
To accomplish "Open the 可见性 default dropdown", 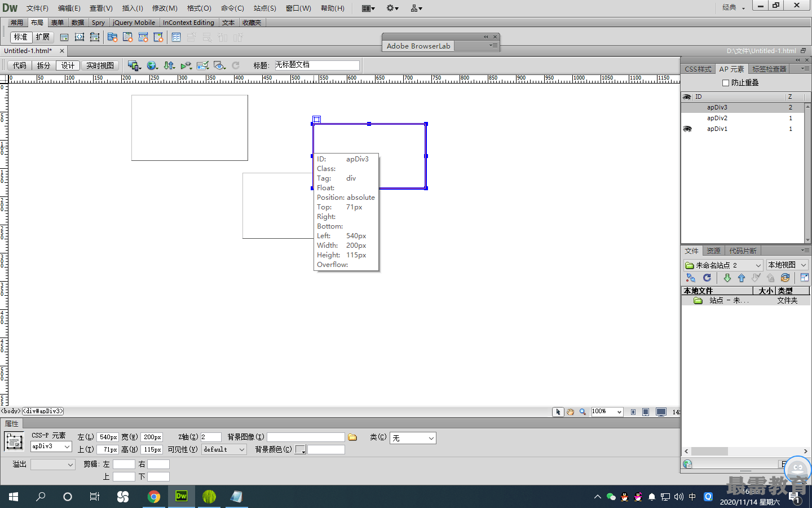I will tap(224, 450).
